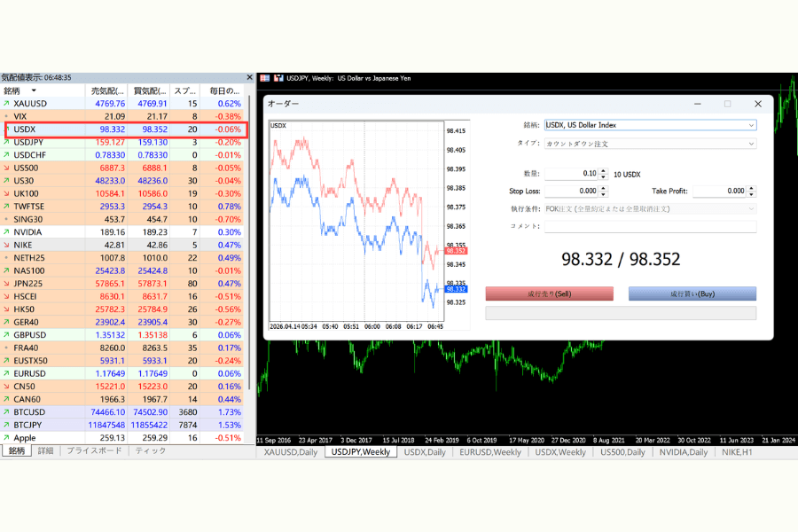Switch to the USDX,Daily chart tab
798x532 pixels.
(426, 452)
